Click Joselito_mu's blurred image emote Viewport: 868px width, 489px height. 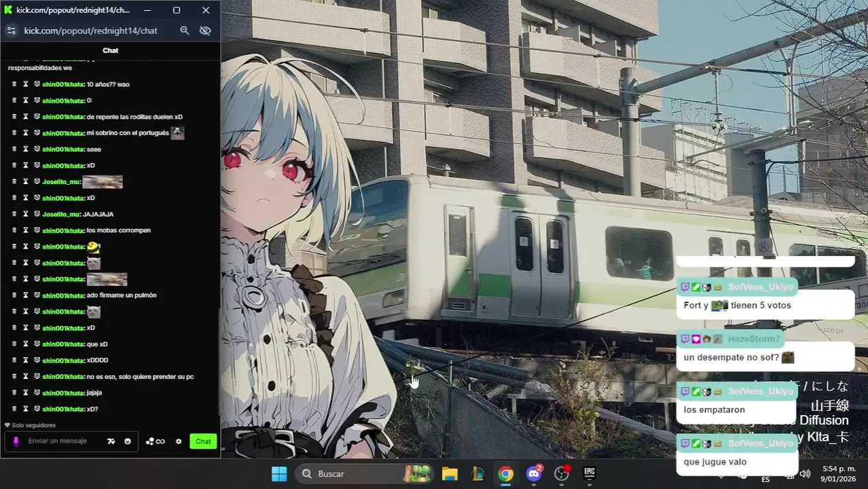(103, 182)
